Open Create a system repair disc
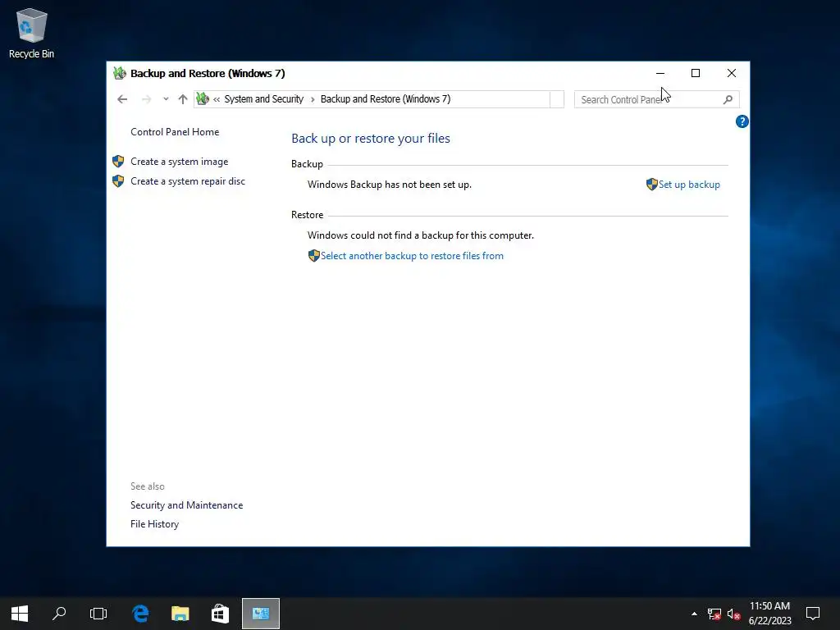This screenshot has width=840, height=630. click(188, 181)
